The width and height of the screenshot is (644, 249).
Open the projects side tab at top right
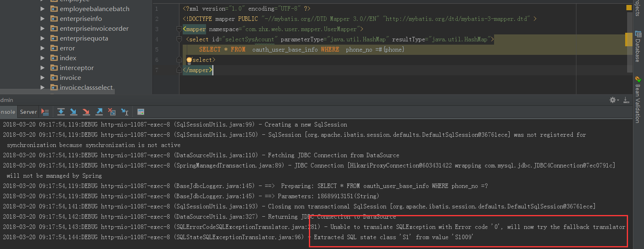[x=638, y=8]
